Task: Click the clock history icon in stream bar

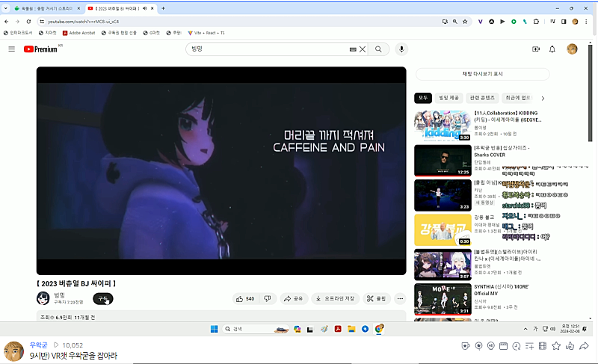Action: point(517,346)
